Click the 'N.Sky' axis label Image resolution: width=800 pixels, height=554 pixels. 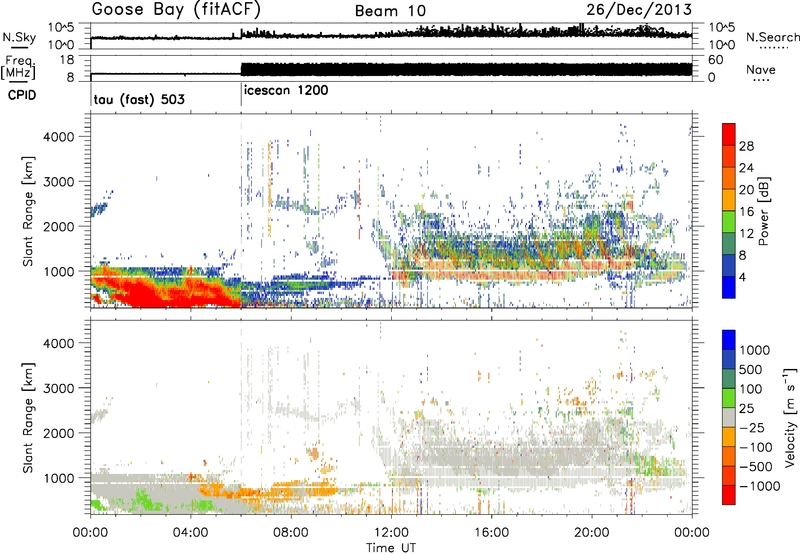click(x=19, y=37)
